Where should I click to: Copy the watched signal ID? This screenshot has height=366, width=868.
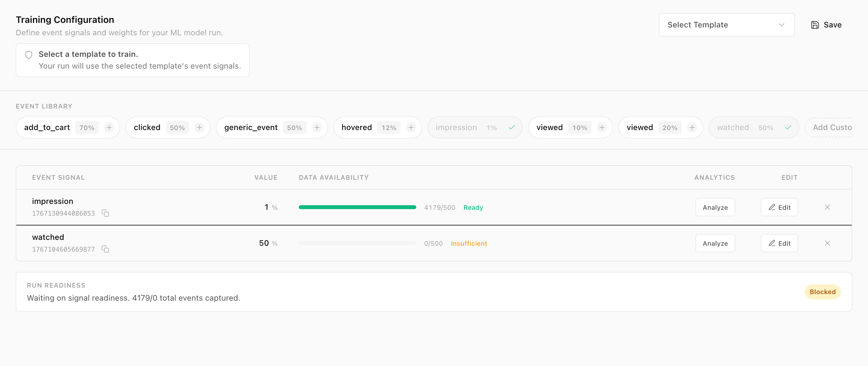click(105, 249)
